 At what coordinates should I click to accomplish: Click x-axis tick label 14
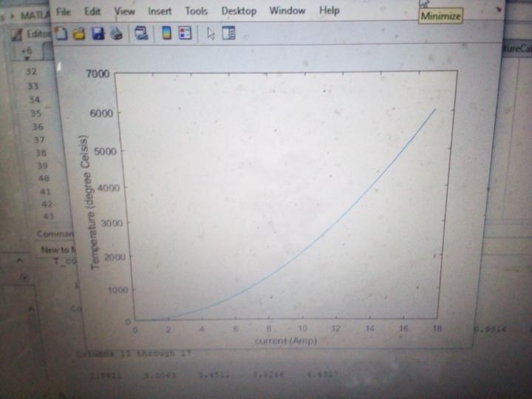point(370,328)
